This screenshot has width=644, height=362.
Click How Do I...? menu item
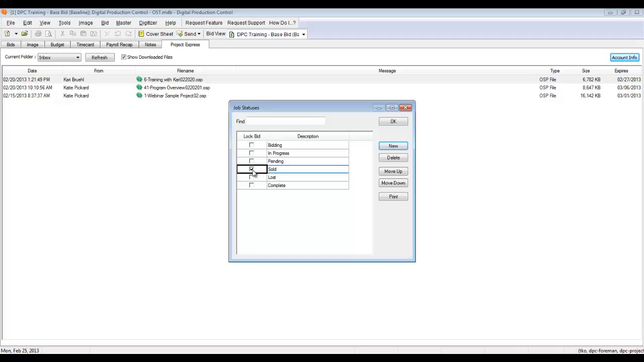(282, 23)
